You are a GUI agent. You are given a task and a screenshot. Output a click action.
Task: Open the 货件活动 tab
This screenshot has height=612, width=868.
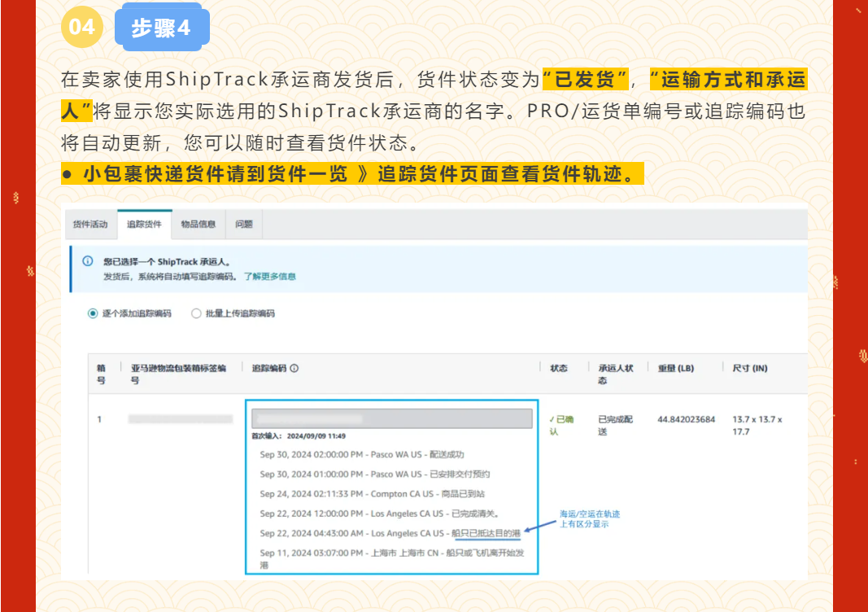coord(90,225)
